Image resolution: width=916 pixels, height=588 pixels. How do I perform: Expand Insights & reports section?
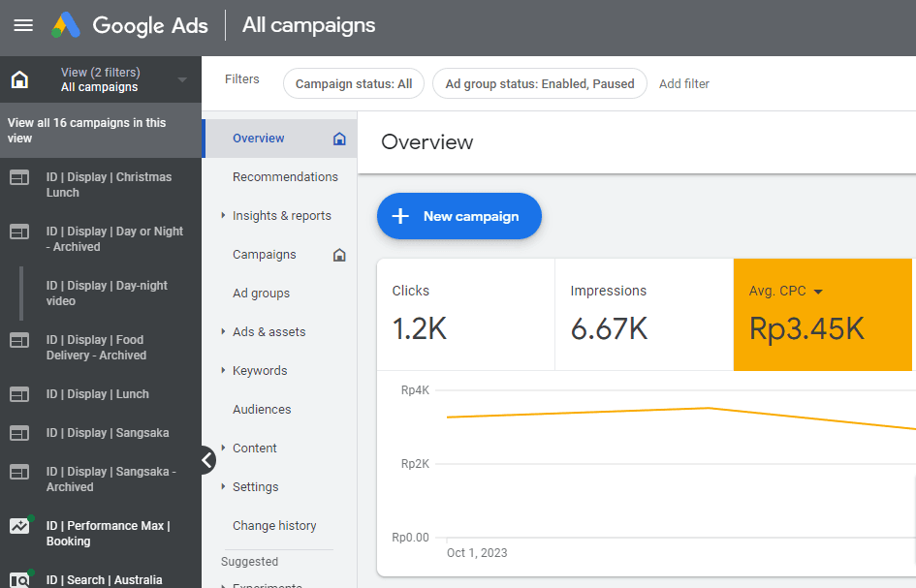(x=223, y=216)
